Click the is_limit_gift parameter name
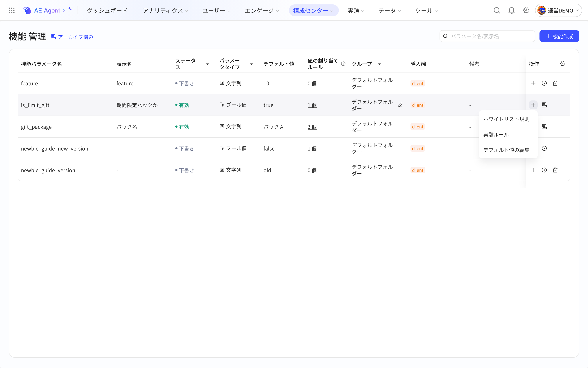This screenshot has width=588, height=368. tap(35, 105)
